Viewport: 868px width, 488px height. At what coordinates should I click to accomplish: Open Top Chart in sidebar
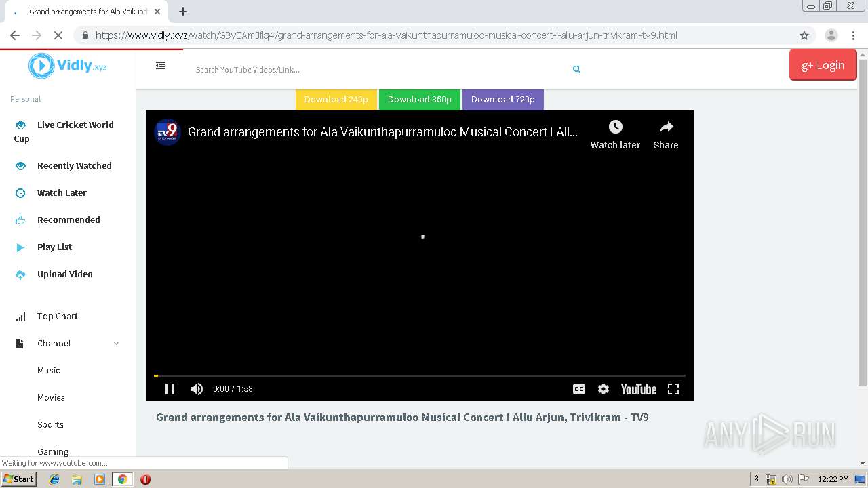point(57,316)
